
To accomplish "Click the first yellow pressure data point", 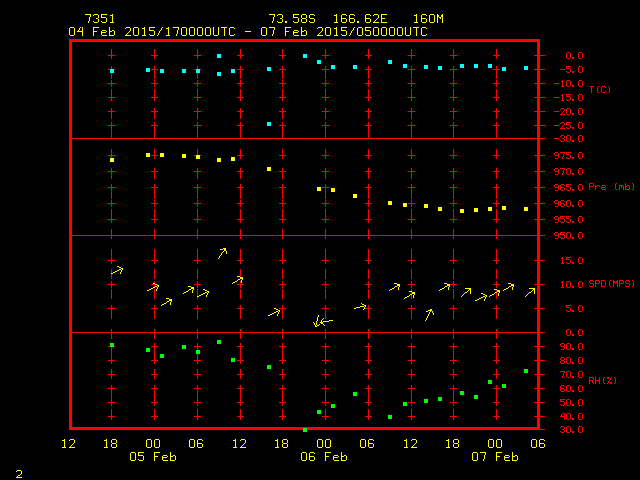I will tap(112, 159).
